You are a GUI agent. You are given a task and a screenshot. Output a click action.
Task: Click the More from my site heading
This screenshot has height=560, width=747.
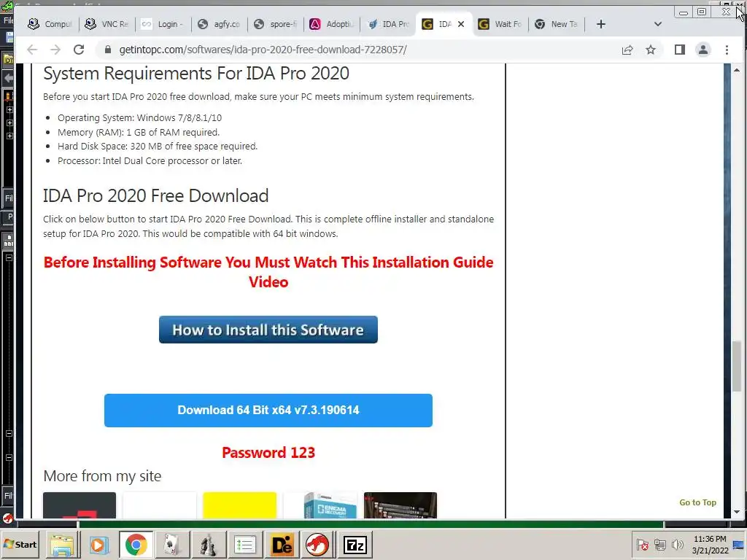coord(102,476)
